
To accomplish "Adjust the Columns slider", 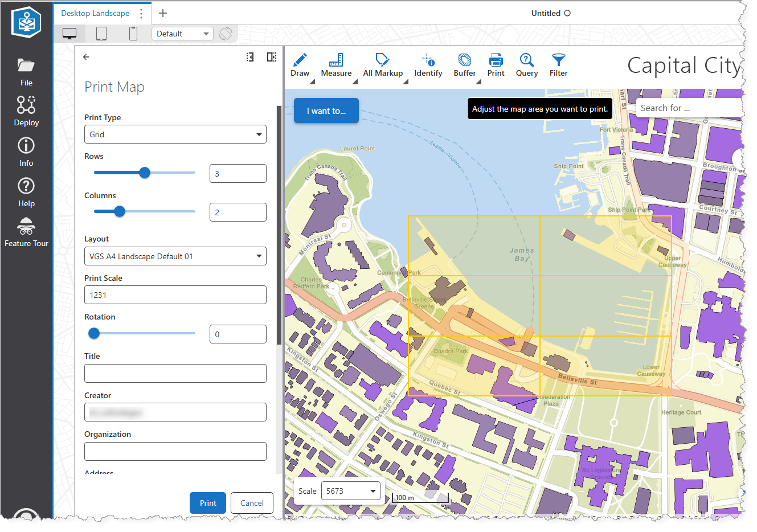I will pos(119,211).
